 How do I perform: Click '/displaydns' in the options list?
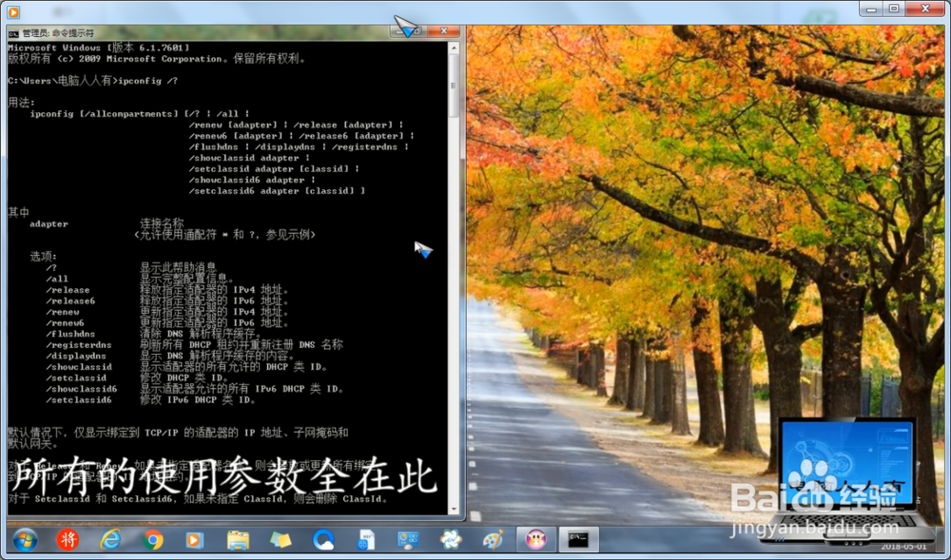click(x=76, y=356)
